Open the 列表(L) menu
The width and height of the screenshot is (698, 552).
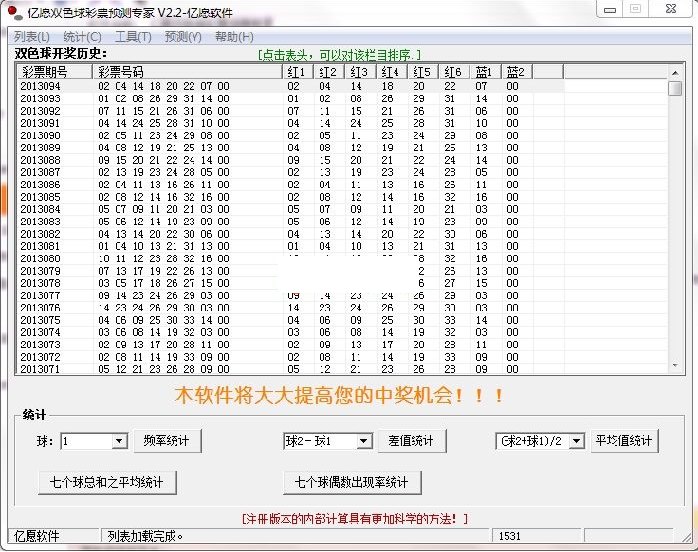point(31,37)
